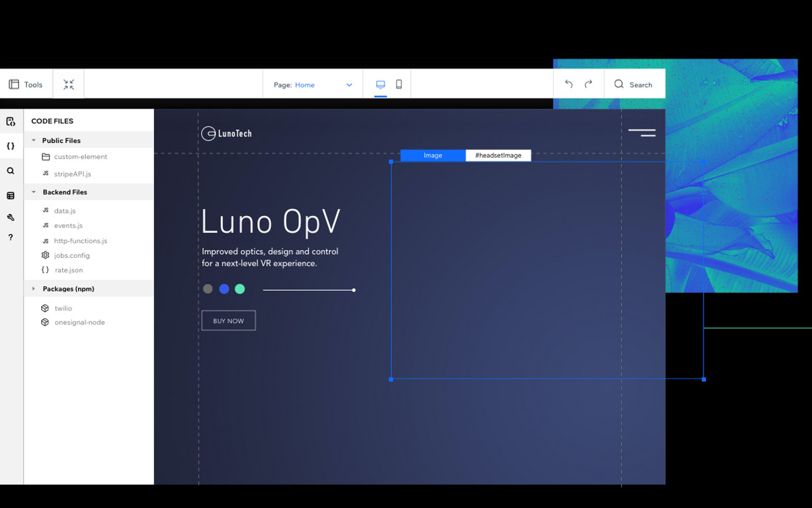Select the Luno OpV heading text
Screen dimensions: 812x508
(x=271, y=222)
